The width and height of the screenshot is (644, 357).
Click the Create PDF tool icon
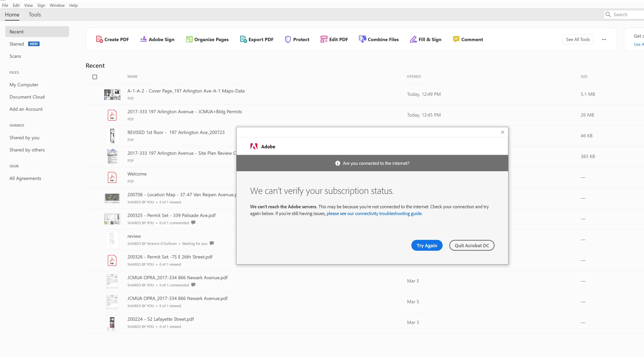click(99, 39)
